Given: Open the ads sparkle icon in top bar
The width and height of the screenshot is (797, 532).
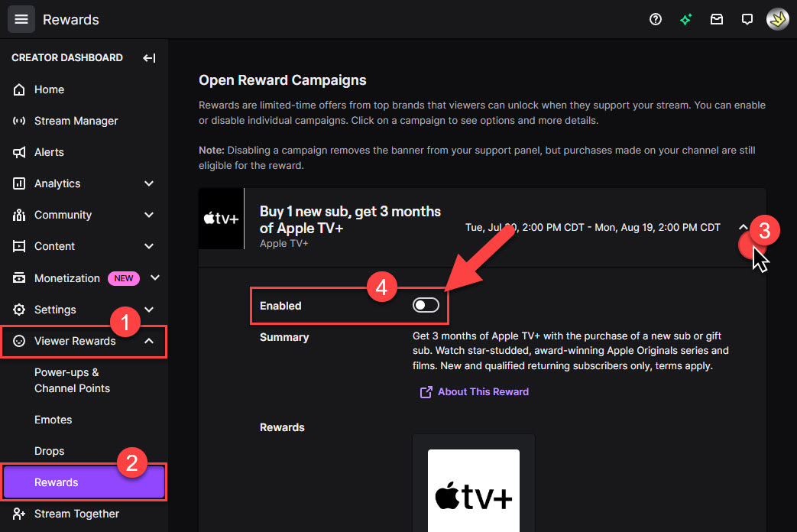Looking at the screenshot, I should pyautogui.click(x=685, y=19).
